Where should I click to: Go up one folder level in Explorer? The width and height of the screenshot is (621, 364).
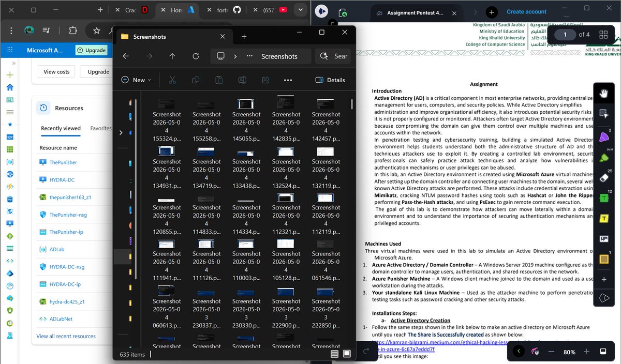pos(172,56)
